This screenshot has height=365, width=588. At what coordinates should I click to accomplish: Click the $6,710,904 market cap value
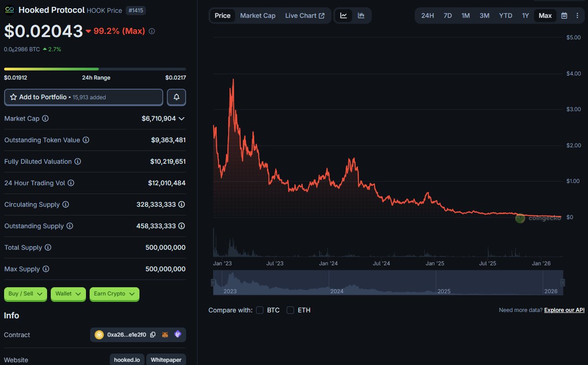tap(159, 118)
